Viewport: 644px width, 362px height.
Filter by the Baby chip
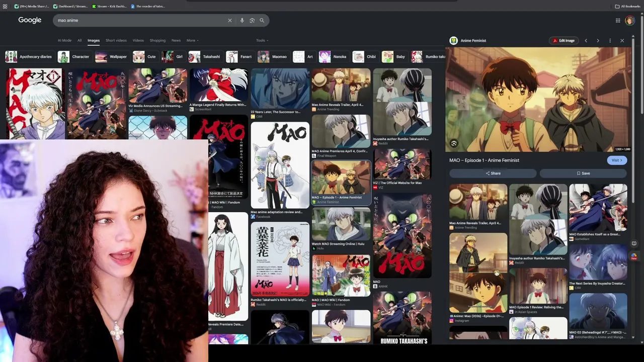[x=394, y=57]
